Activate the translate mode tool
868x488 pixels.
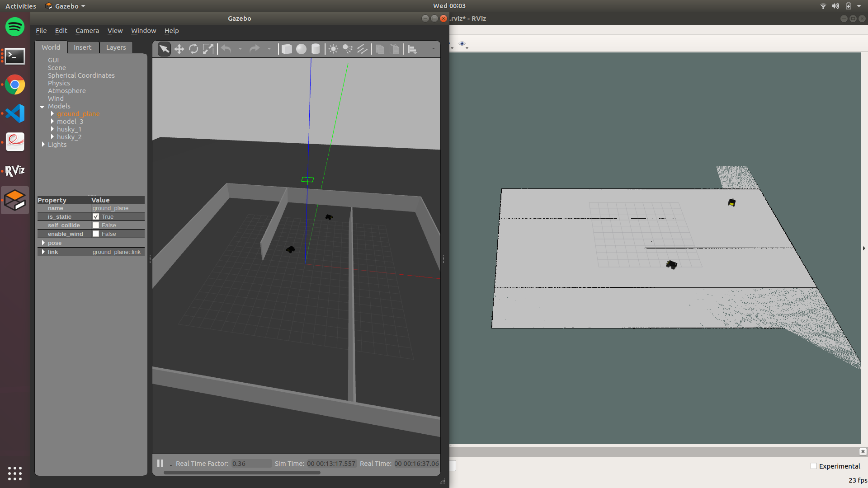[179, 49]
